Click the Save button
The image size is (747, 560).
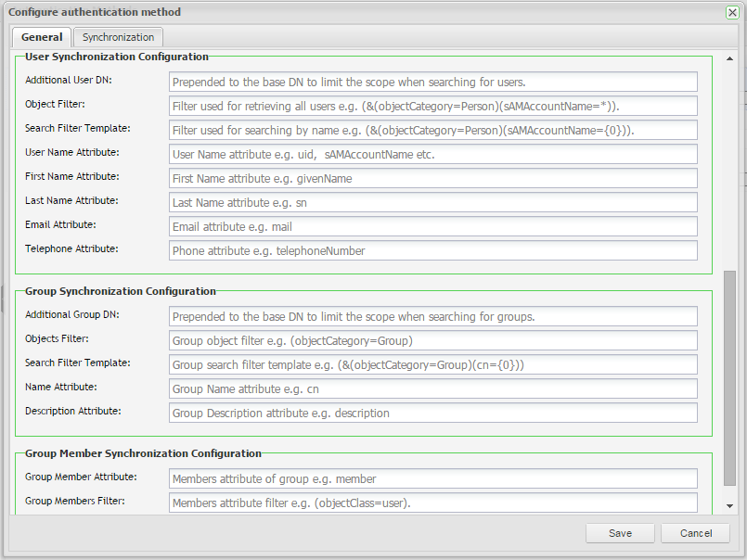620,533
